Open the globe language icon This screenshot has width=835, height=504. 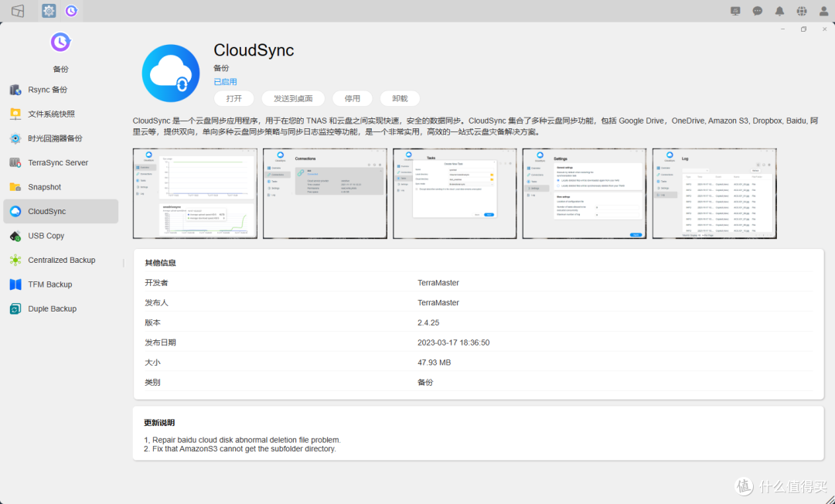point(802,11)
